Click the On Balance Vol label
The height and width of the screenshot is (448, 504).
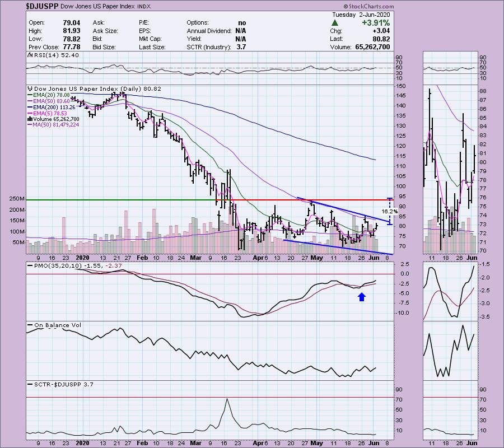coord(54,325)
